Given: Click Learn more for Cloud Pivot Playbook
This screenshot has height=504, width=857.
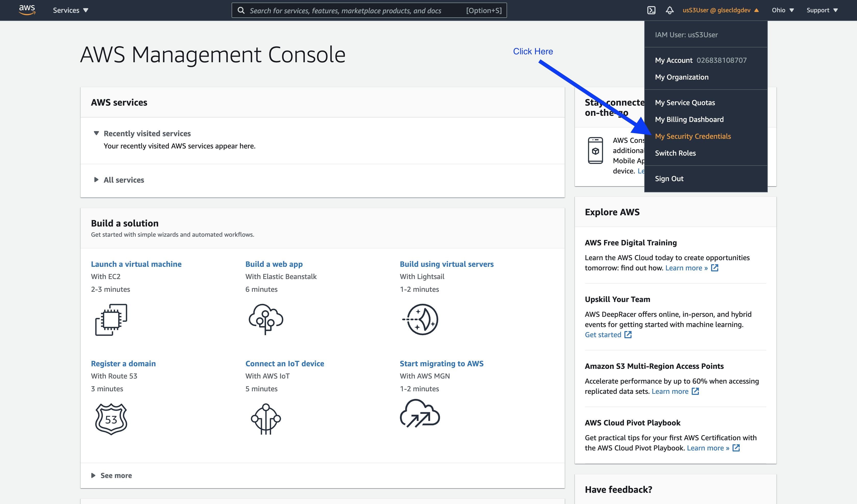Looking at the screenshot, I should tap(708, 448).
